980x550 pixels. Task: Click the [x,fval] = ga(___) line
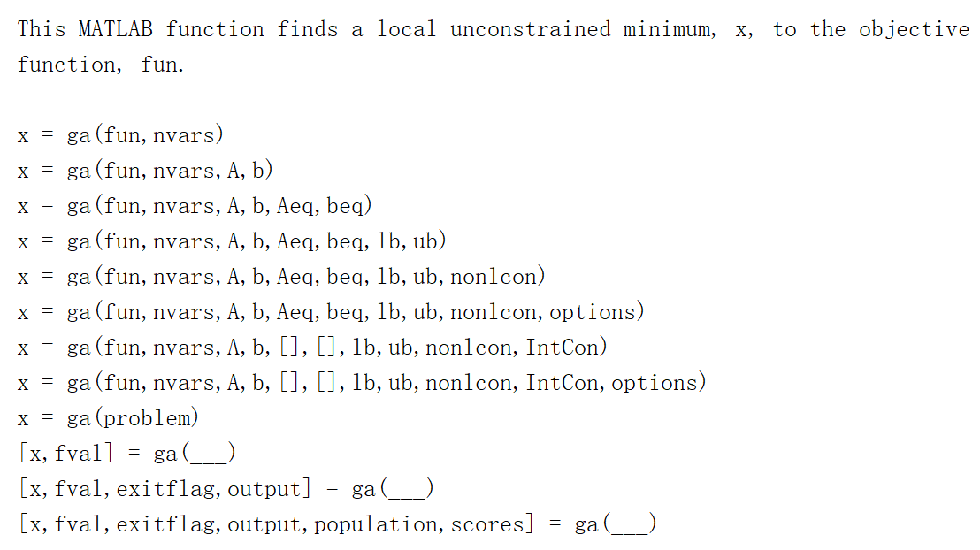click(x=126, y=453)
